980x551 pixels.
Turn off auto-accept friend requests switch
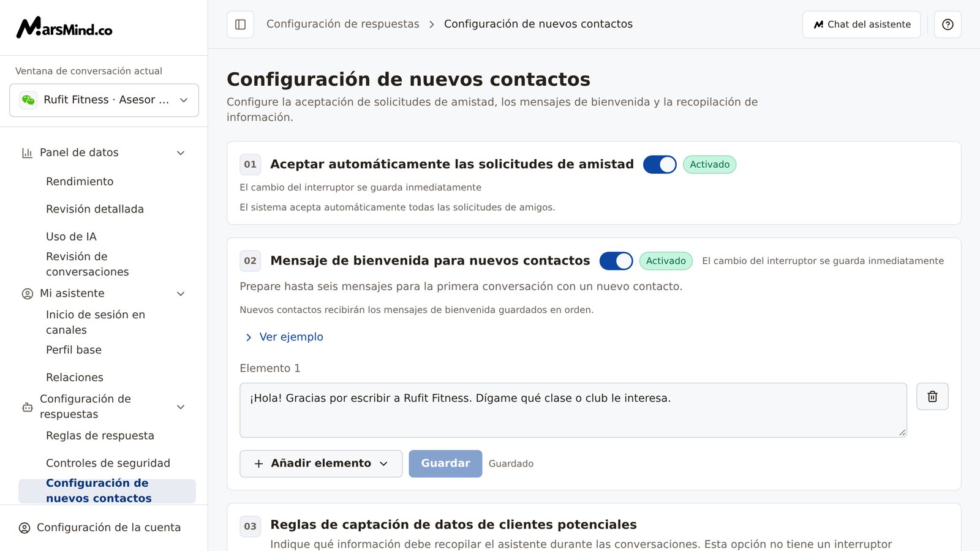click(660, 165)
